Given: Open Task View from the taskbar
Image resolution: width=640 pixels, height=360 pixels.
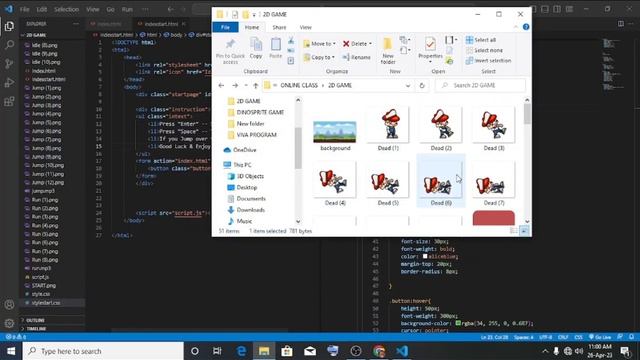Looking at the screenshot, I should point(217,351).
